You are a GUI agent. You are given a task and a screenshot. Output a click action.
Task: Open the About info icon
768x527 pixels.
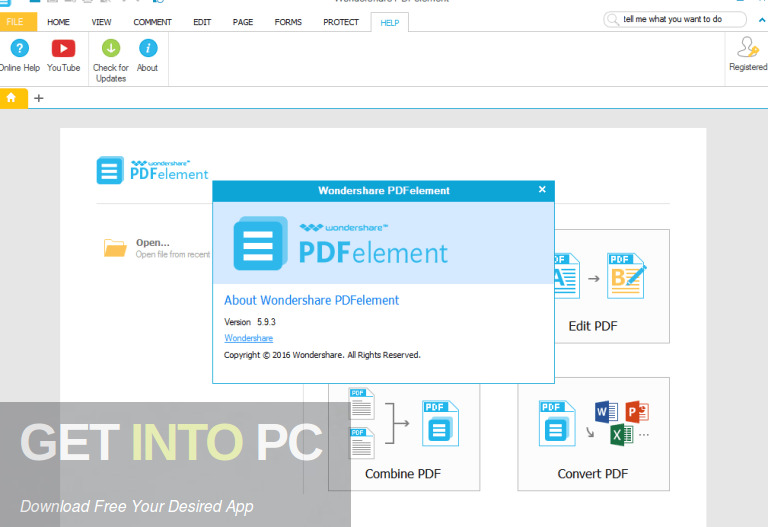click(148, 48)
